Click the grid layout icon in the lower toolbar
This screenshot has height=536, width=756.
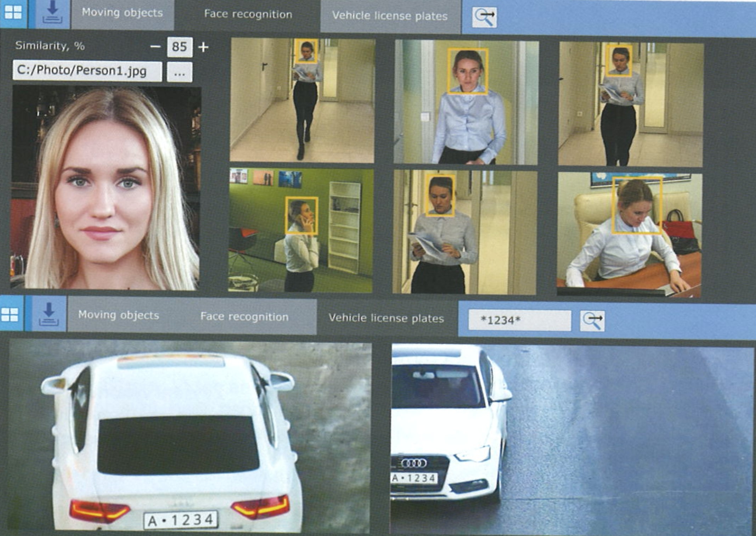click(10, 314)
